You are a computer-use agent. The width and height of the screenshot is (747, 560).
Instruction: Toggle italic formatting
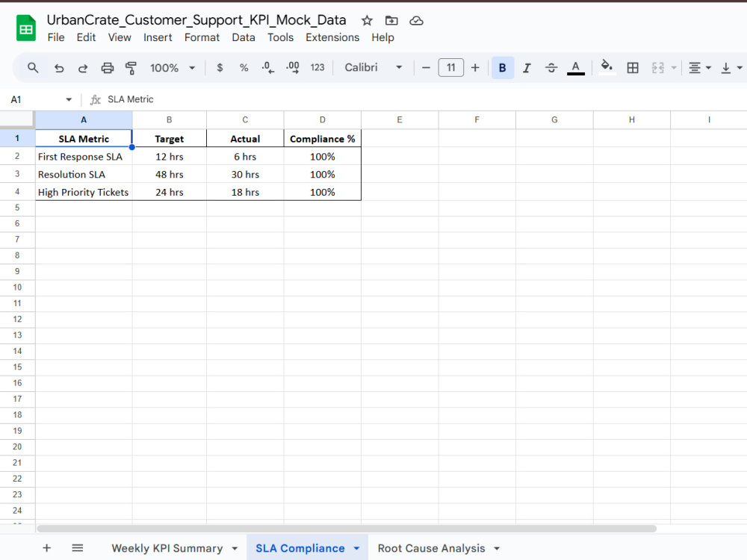click(x=527, y=68)
